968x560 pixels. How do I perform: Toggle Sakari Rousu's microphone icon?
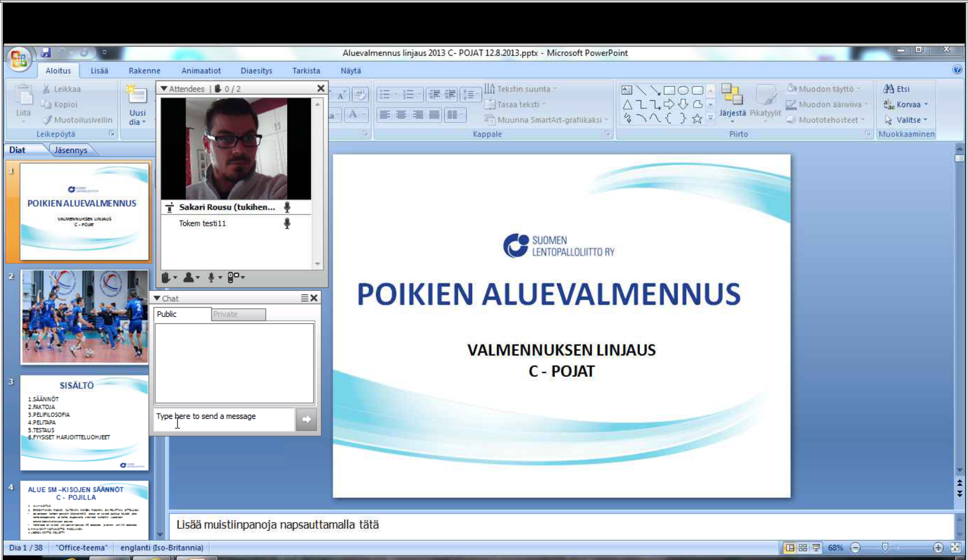[287, 207]
